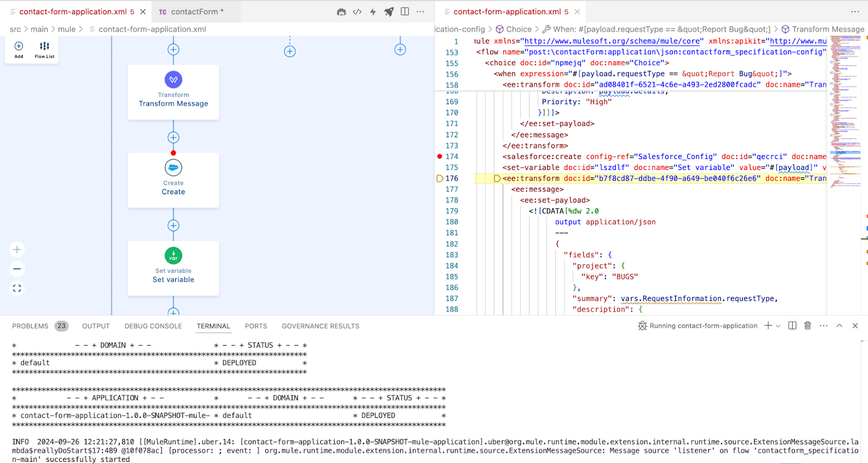Open more actions for left editor group

(x=420, y=12)
